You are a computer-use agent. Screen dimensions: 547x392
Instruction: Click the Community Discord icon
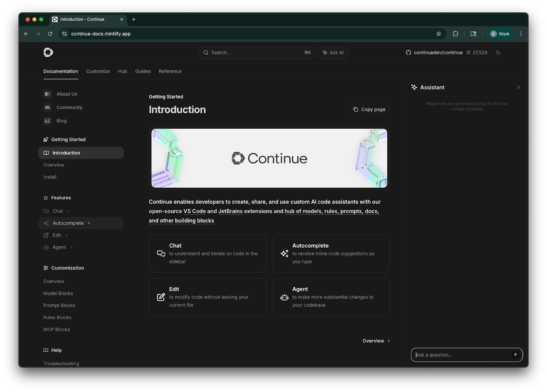point(48,107)
